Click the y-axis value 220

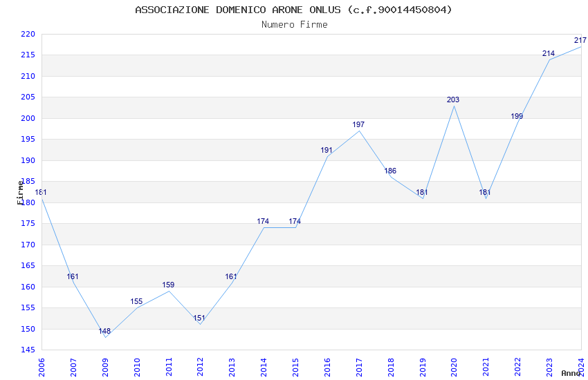pyautogui.click(x=28, y=34)
